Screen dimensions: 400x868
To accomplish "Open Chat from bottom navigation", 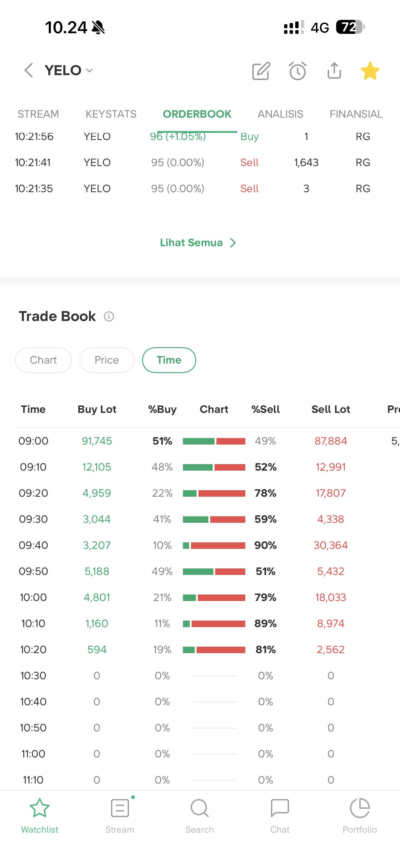I will coord(280,814).
